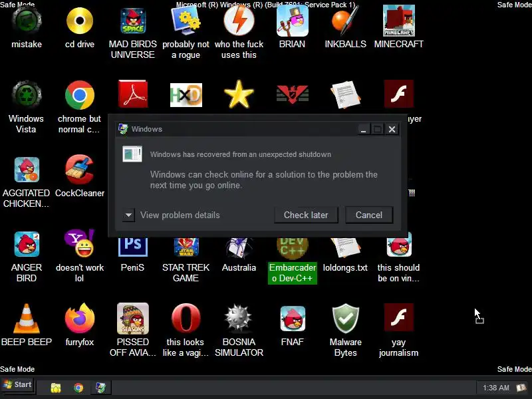Open the ANGER BIRD icon

[x=27, y=244]
